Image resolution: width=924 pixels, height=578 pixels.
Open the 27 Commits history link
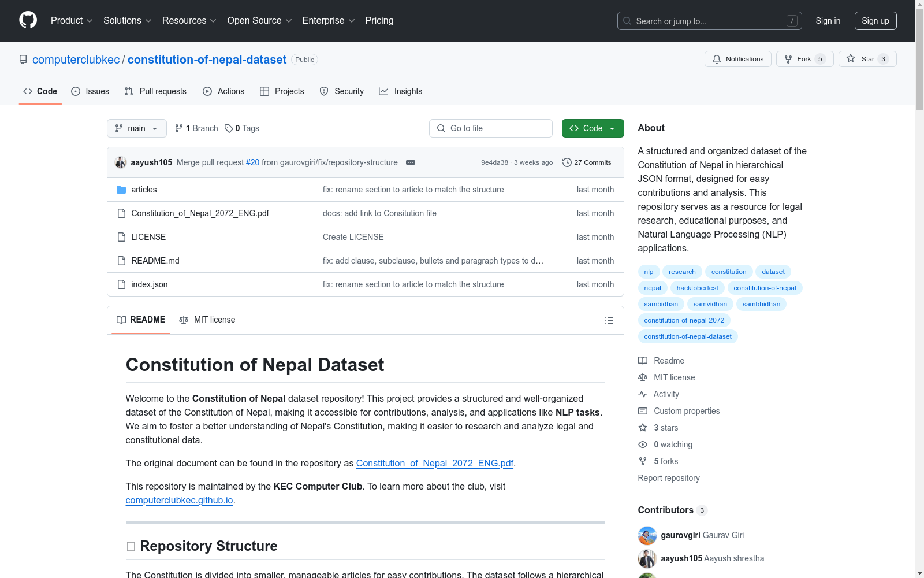coord(587,162)
